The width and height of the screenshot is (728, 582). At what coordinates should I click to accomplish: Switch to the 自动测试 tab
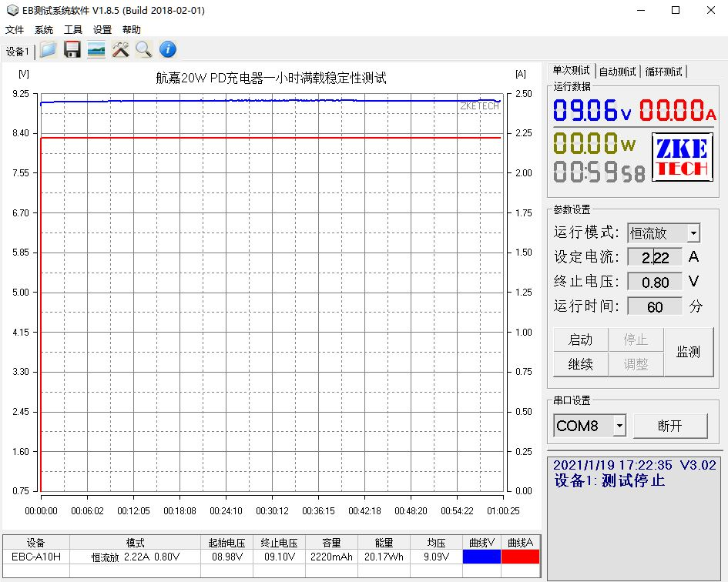click(x=617, y=72)
